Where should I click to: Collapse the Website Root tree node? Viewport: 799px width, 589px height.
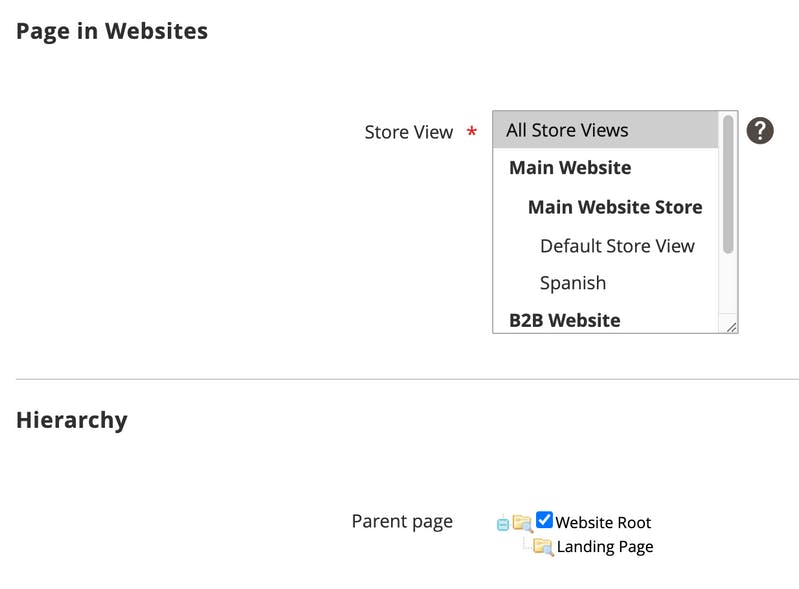pyautogui.click(x=502, y=524)
